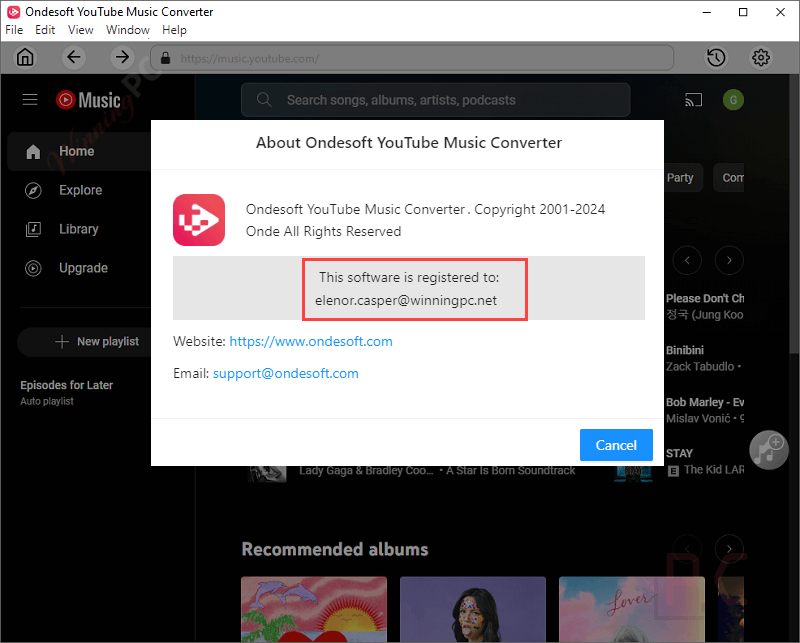Click the Home toolbar icon
This screenshot has width=800, height=643.
24,57
